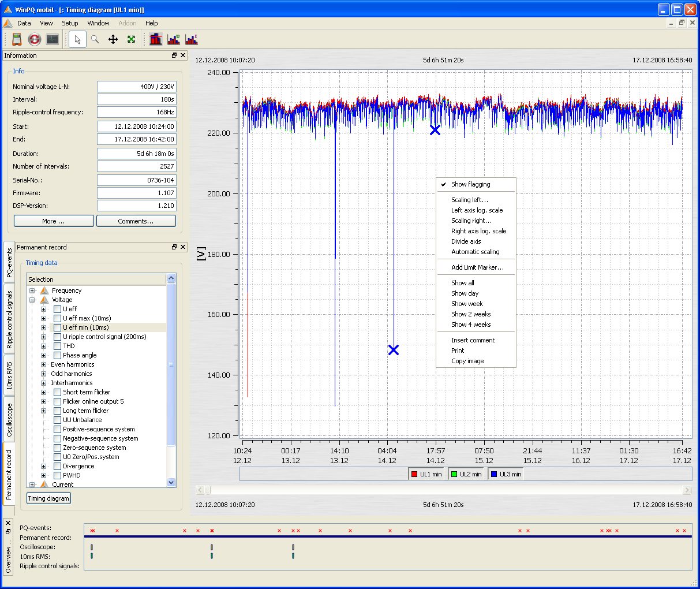The width and height of the screenshot is (700, 589).
Task: Click the Timing diagram button
Action: coord(48,498)
